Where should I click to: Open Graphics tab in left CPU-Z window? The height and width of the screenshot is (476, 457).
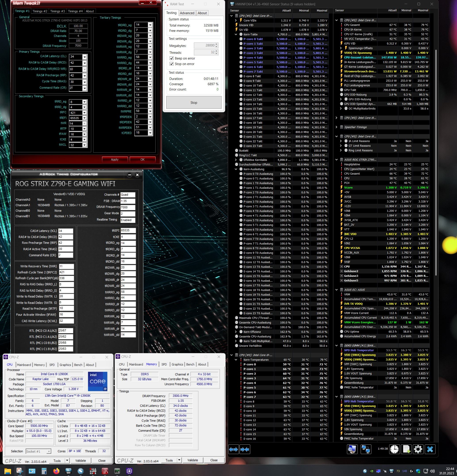tap(65, 365)
